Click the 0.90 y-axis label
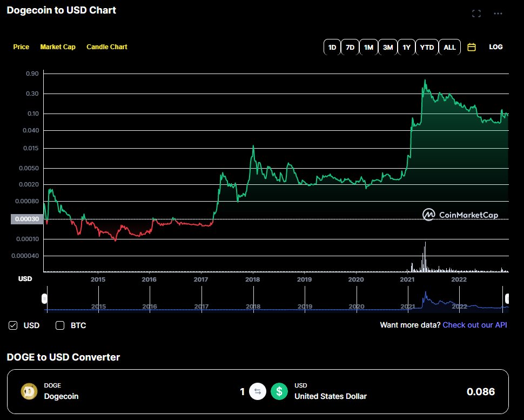Screen dimensions: 524x420 (32, 74)
